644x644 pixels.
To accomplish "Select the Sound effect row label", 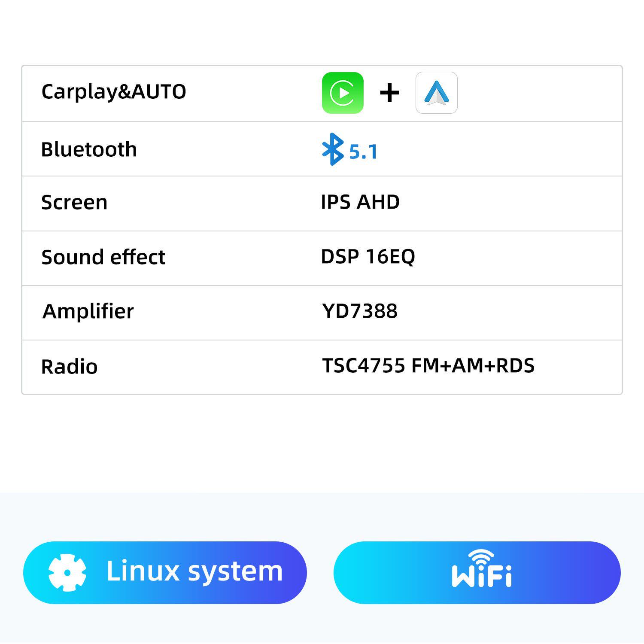I will click(x=103, y=257).
